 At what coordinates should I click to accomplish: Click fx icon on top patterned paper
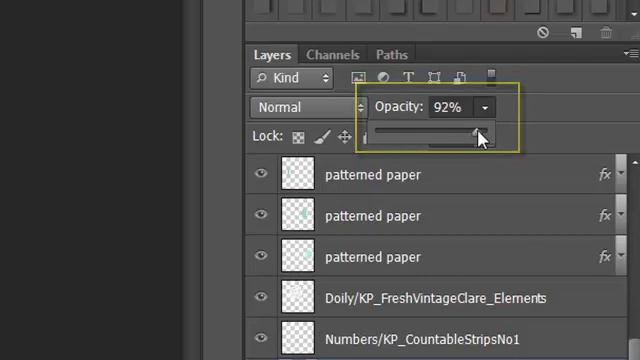(x=605, y=174)
